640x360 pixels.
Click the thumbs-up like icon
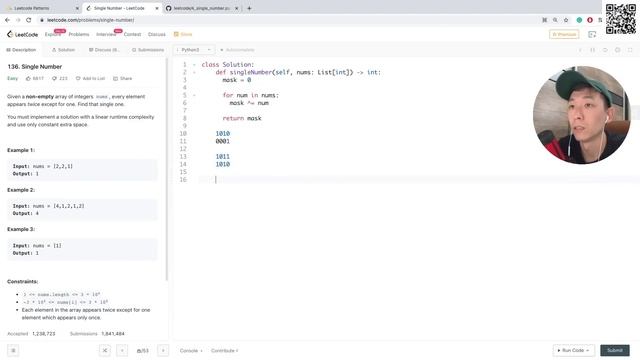click(28, 78)
